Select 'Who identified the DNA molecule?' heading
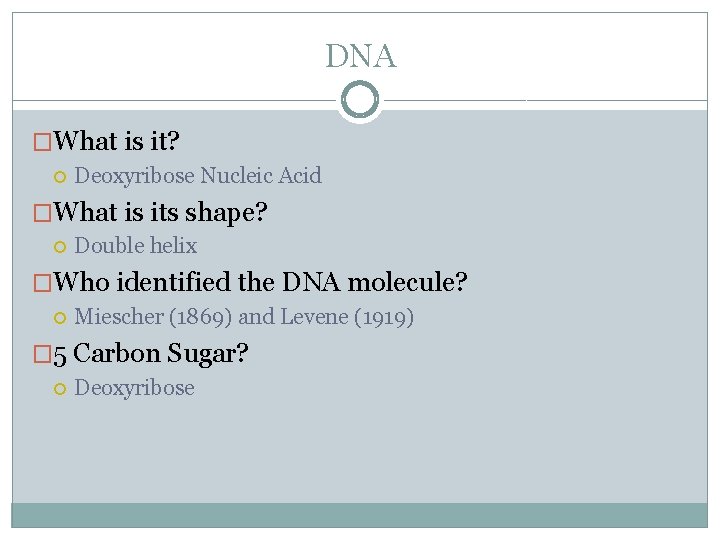The image size is (720, 540). [260, 281]
